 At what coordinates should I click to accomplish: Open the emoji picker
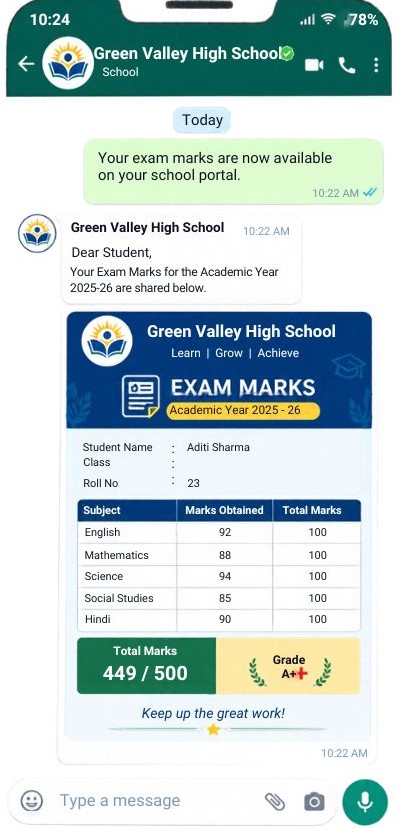click(x=31, y=801)
